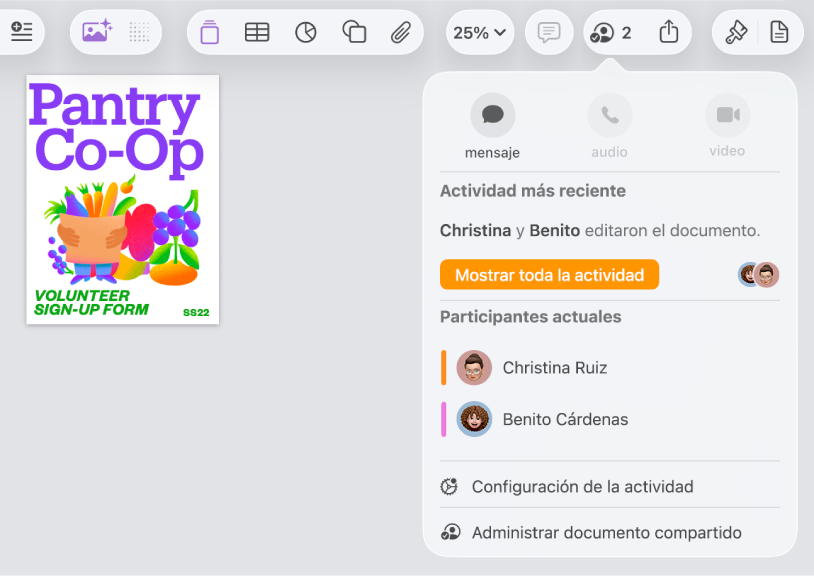Select the Pantry Co-Op sign-up card
The width and height of the screenshot is (814, 577).
click(122, 199)
